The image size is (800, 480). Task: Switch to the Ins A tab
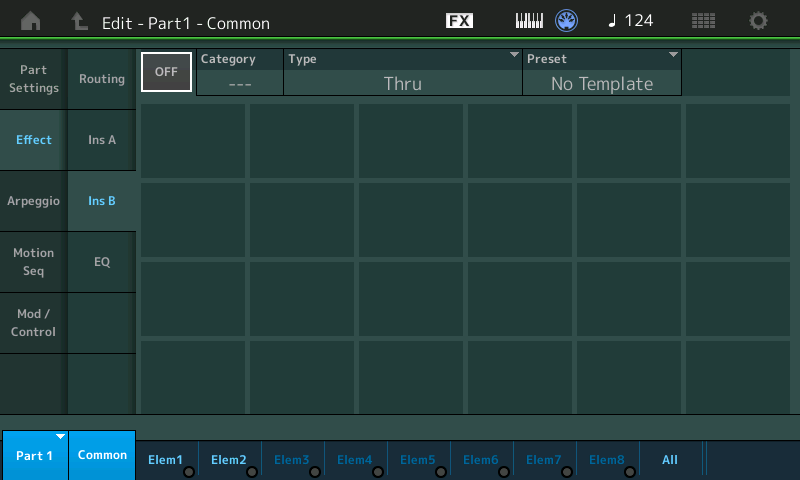click(102, 140)
